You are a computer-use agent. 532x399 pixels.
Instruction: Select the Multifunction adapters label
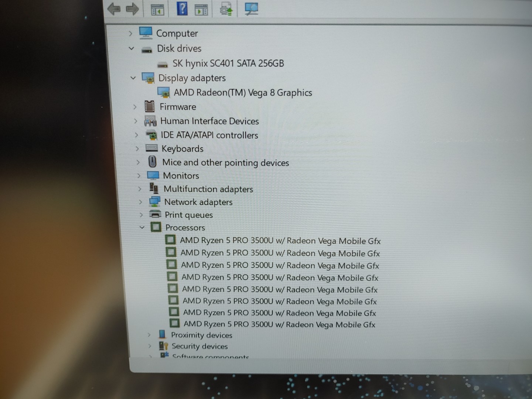pos(208,189)
